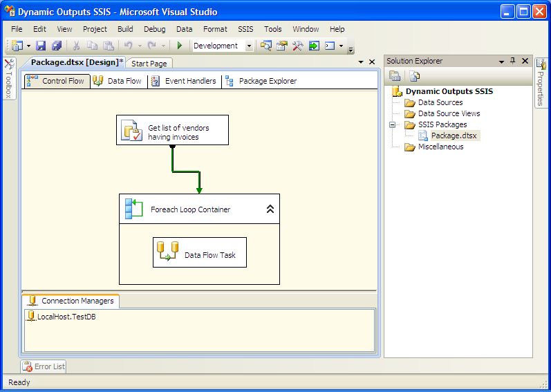Switch to the Package Explorer tab
The width and height of the screenshot is (551, 392).
pyautogui.click(x=261, y=81)
